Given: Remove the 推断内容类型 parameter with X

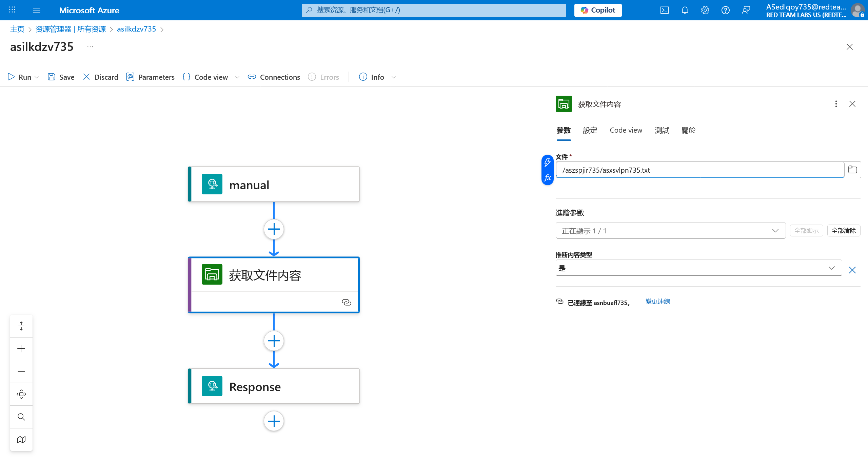Looking at the screenshot, I should 852,270.
